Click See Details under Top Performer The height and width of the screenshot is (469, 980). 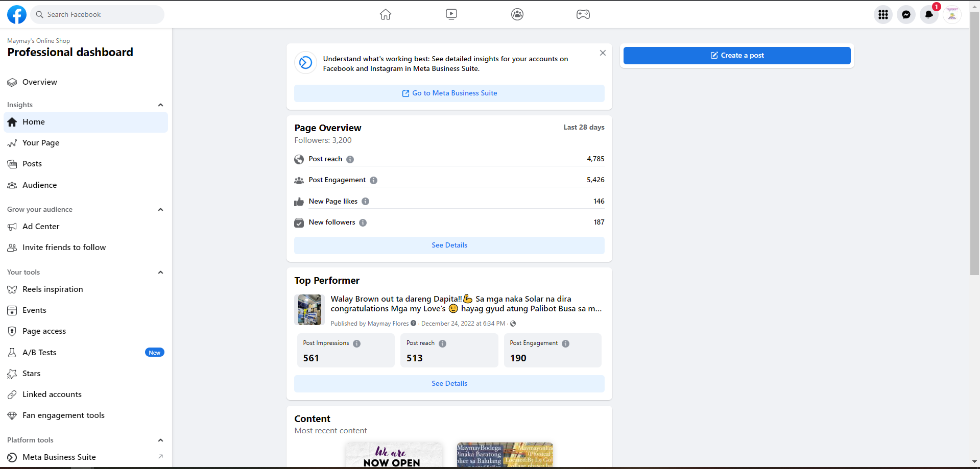point(449,384)
